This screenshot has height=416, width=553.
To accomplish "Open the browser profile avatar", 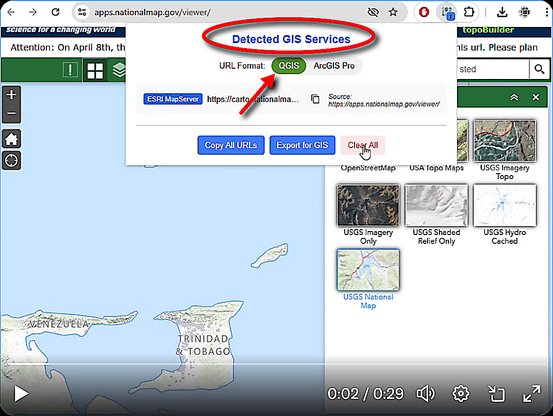I will pos(525,12).
